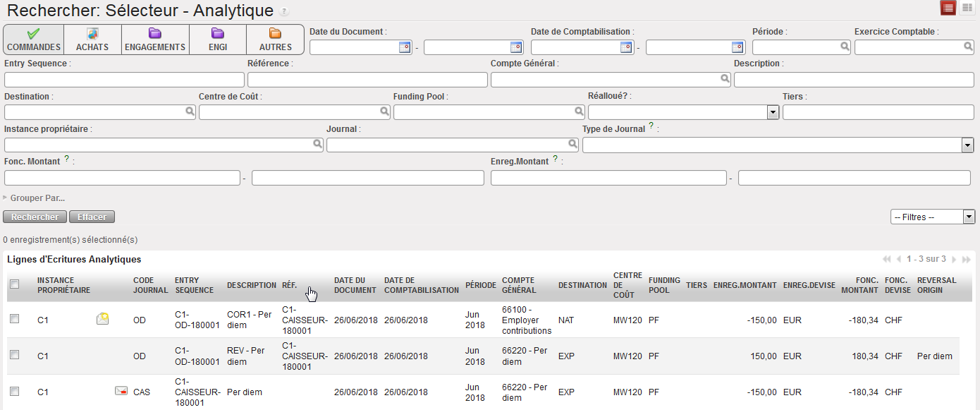Select the REV - Per diem row checkbox

[15, 355]
